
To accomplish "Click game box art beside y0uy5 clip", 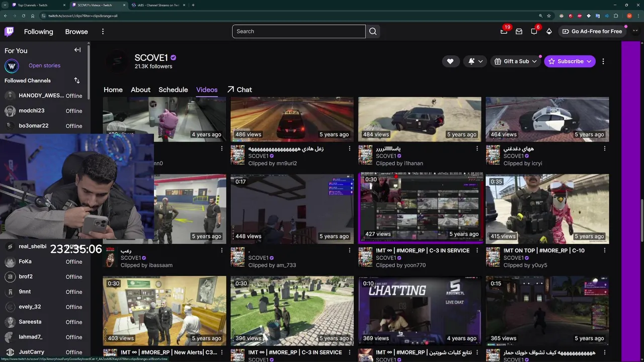I will tap(493, 257).
